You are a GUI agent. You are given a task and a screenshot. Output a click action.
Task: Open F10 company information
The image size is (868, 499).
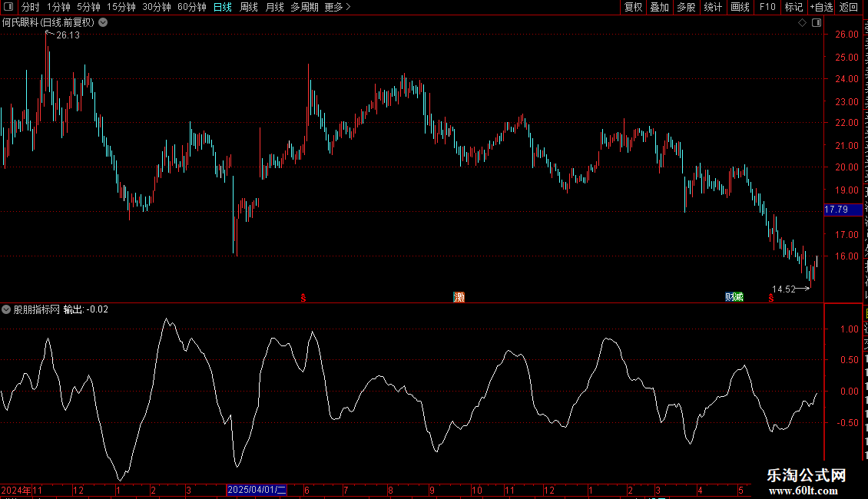tap(767, 7)
